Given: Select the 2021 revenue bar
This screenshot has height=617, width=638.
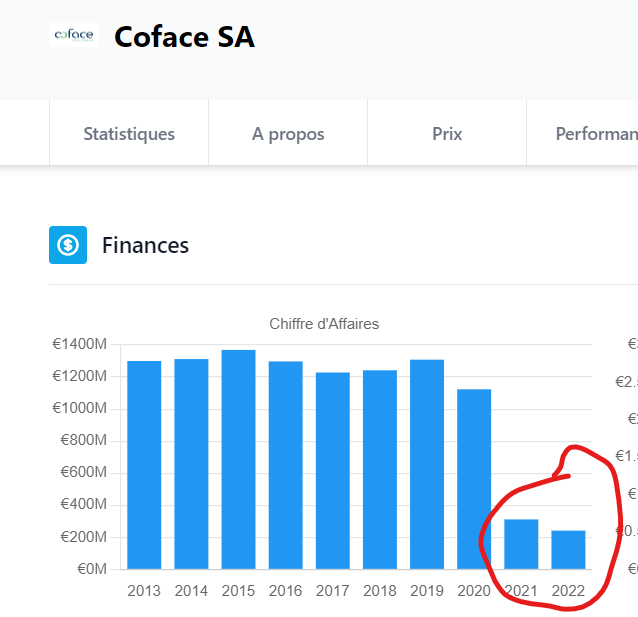Looking at the screenshot, I should [x=521, y=544].
